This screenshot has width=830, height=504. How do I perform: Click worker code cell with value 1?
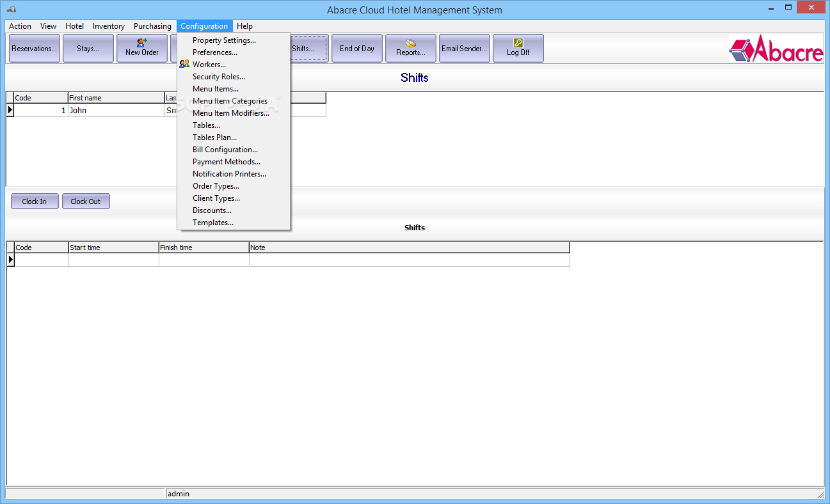(x=41, y=110)
